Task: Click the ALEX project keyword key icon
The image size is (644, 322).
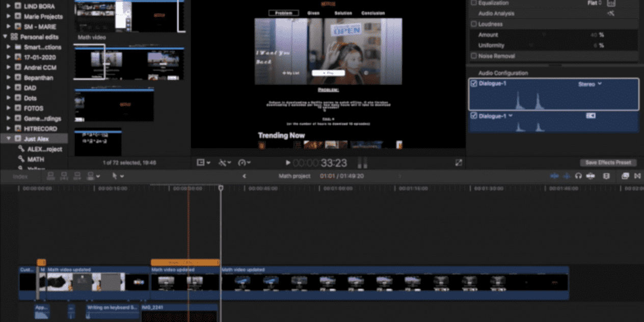Action: pyautogui.click(x=21, y=149)
